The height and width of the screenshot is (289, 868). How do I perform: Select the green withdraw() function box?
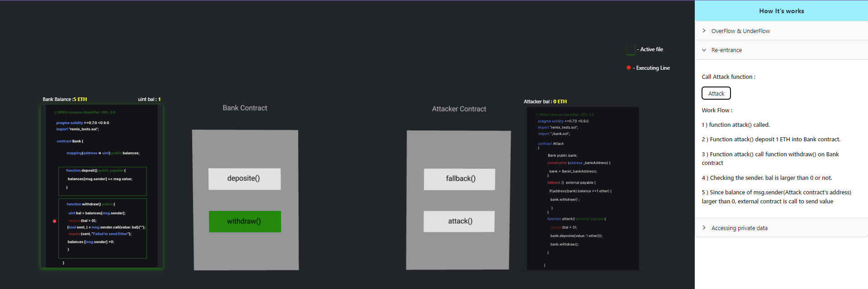tap(244, 222)
